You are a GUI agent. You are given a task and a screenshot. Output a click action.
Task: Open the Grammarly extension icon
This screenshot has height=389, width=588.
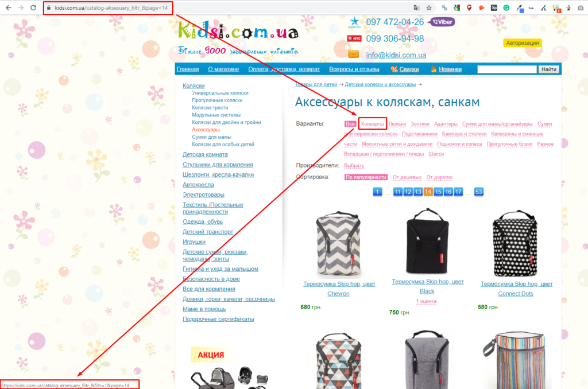click(506, 7)
